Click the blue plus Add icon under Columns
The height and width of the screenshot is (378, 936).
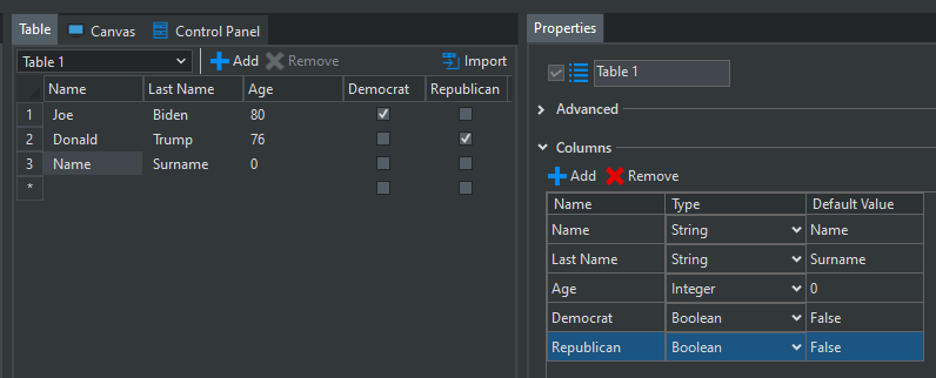[x=557, y=176]
